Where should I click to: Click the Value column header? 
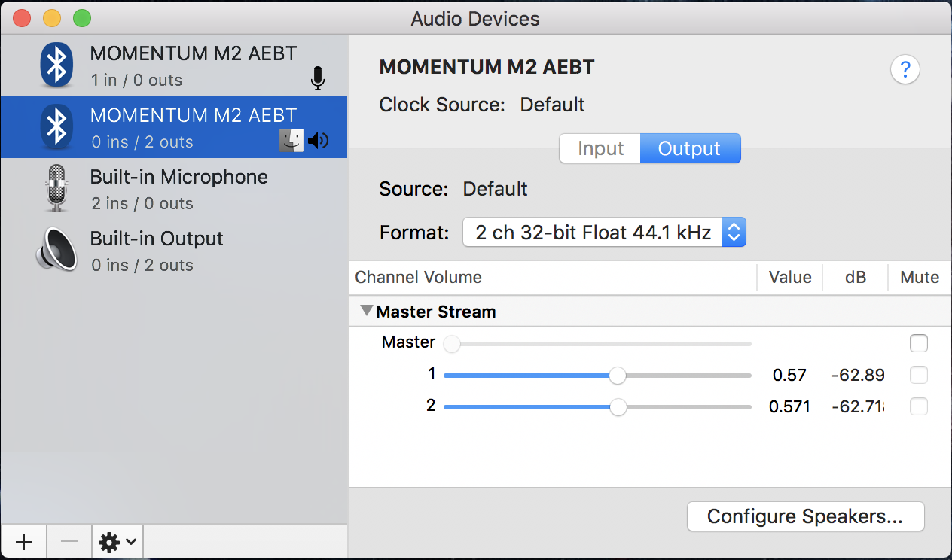(790, 277)
